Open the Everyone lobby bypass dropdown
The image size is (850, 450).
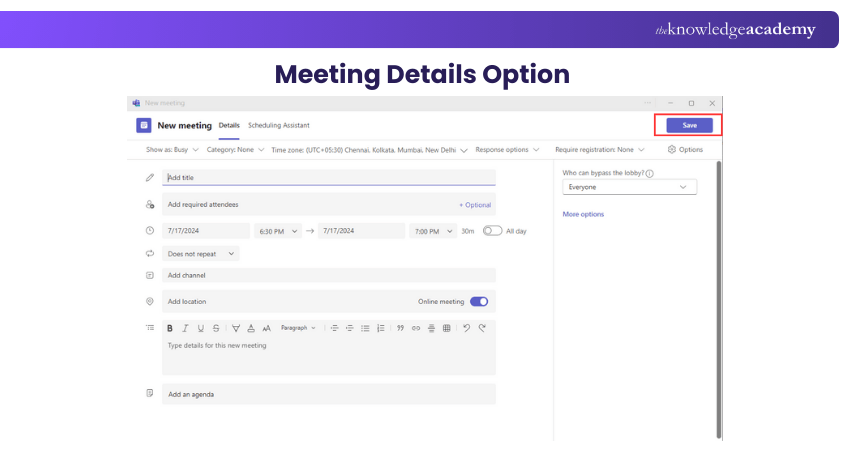[629, 187]
